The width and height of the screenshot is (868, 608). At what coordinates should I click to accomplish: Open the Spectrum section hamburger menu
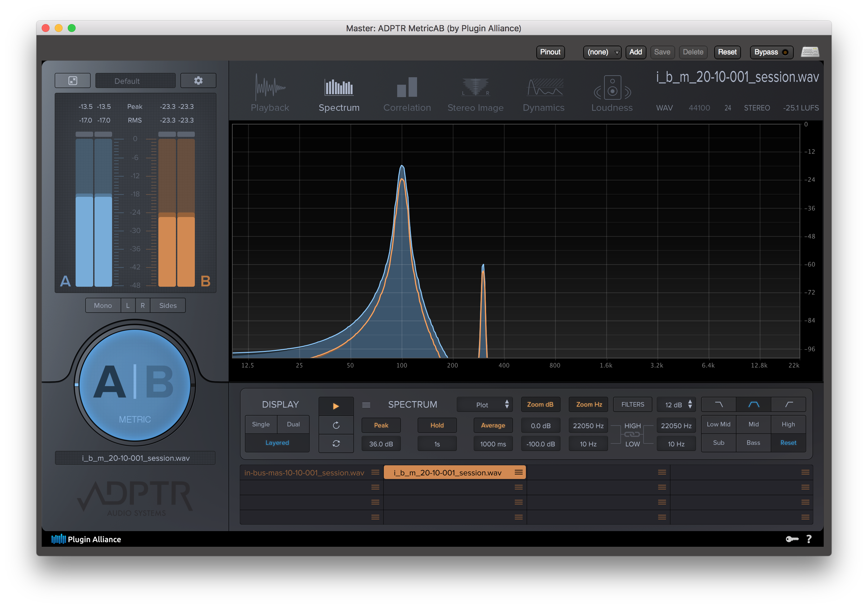click(366, 405)
